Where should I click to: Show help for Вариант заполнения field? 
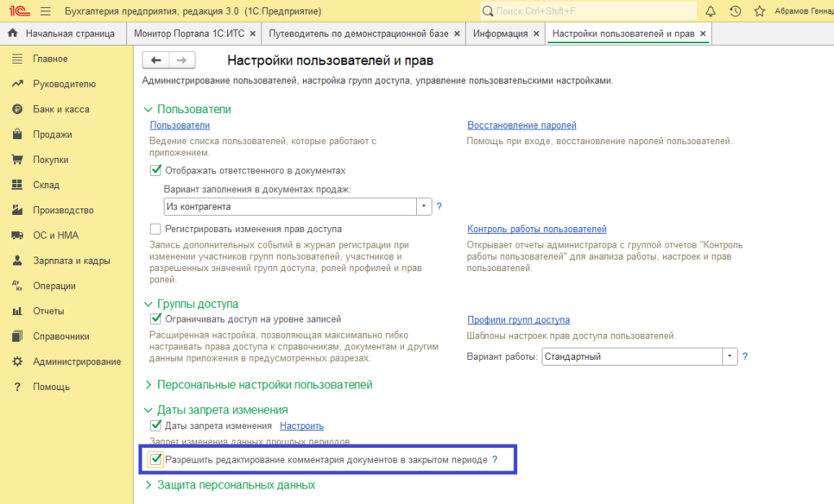pos(439,206)
